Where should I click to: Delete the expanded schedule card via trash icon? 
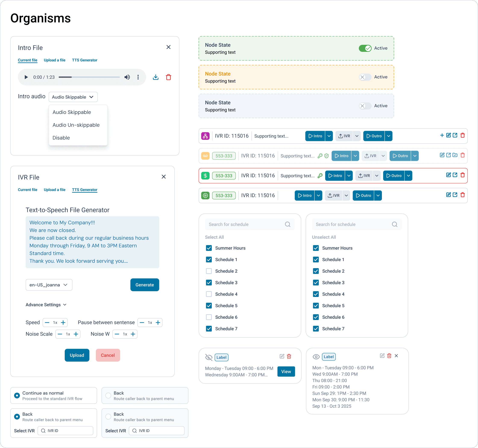click(389, 356)
